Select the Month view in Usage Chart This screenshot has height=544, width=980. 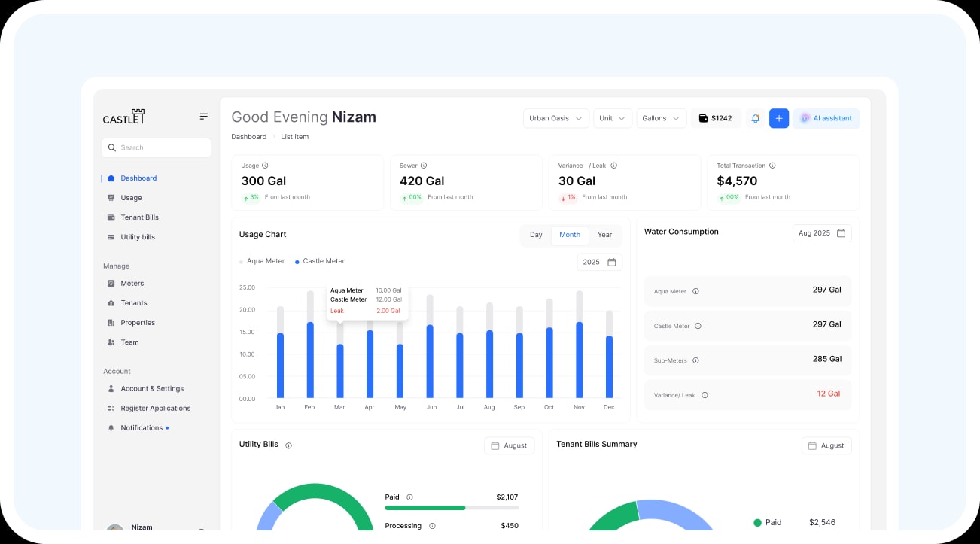coord(570,235)
